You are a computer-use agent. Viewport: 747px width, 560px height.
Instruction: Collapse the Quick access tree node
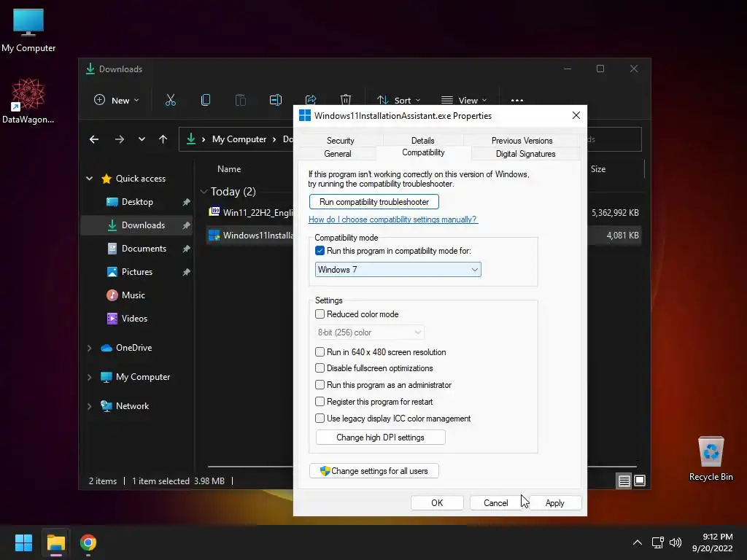coord(89,179)
